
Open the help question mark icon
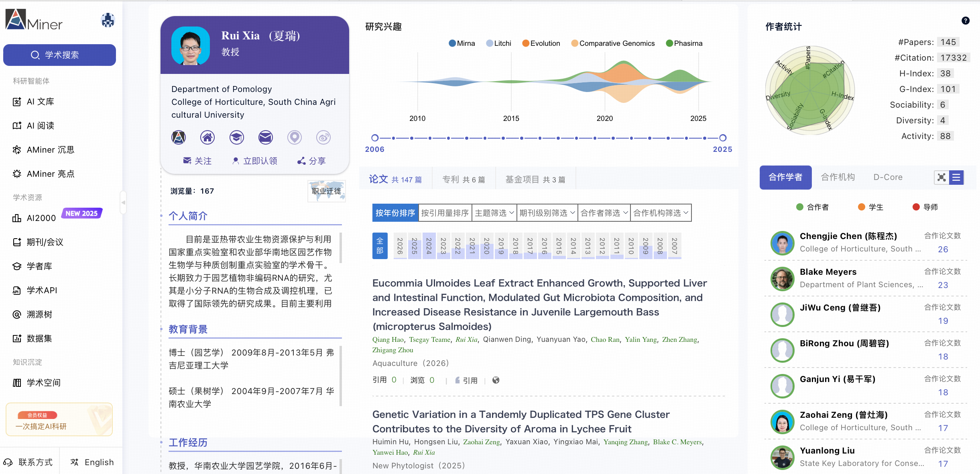click(x=966, y=21)
